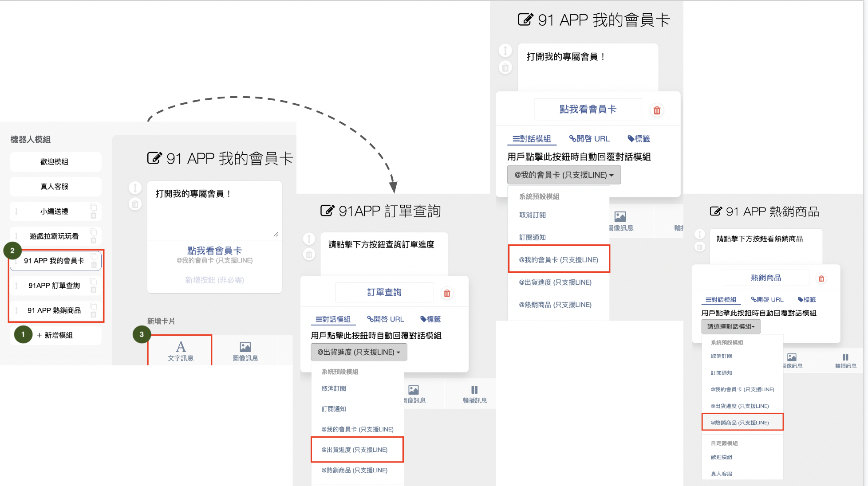
Task: Select 91 APP 我的會員卡 module in sidebar
Action: pos(55,261)
